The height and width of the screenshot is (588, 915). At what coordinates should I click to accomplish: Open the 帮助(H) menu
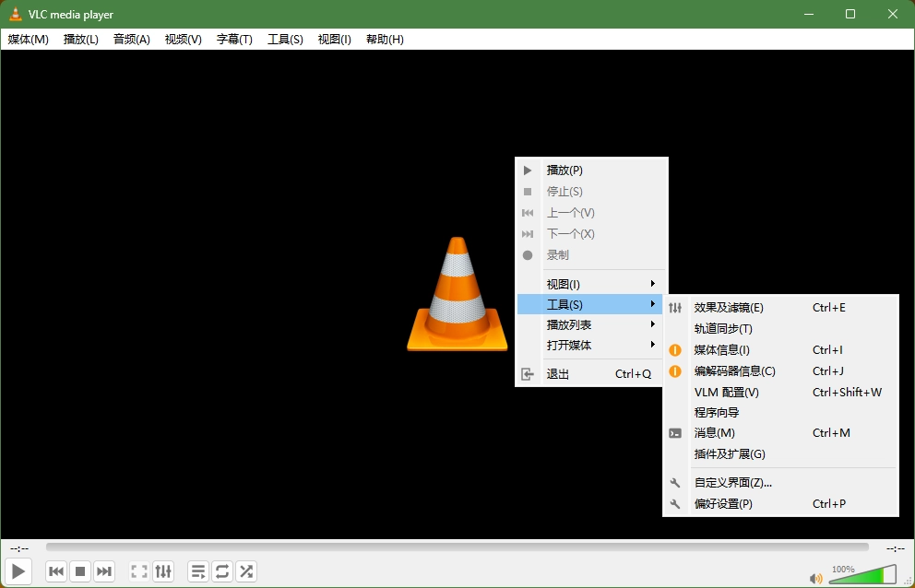tap(384, 39)
